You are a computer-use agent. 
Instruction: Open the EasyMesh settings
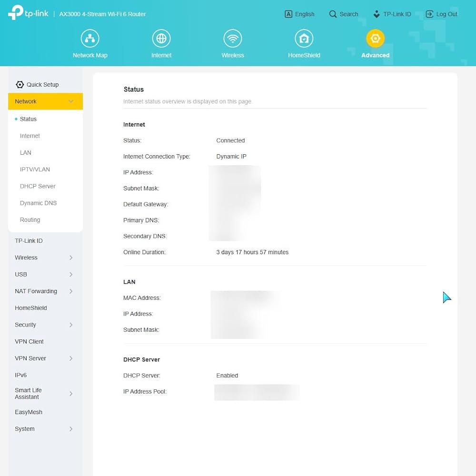tap(29, 412)
